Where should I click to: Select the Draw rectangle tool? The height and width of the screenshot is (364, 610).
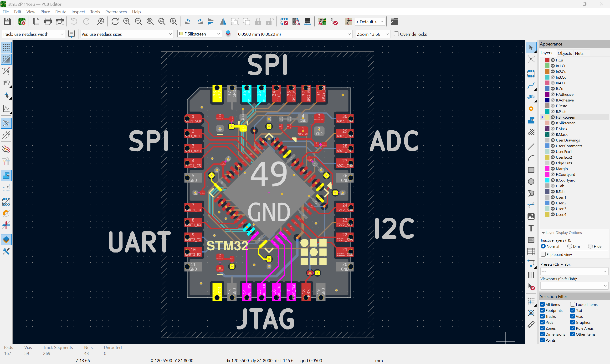(531, 170)
